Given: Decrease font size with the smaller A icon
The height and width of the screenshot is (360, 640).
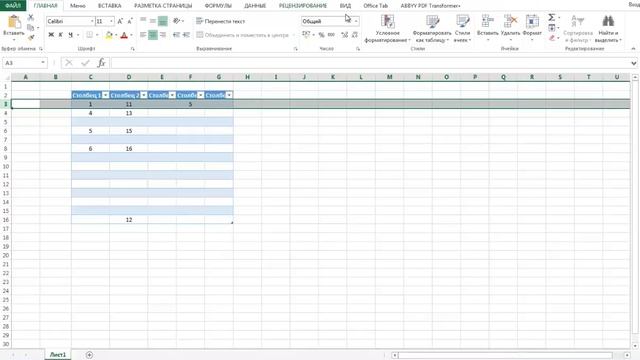Looking at the screenshot, I should click(x=130, y=21).
